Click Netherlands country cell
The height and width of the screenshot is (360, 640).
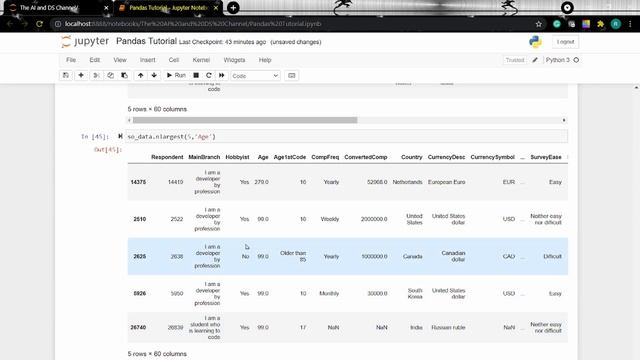tap(407, 182)
